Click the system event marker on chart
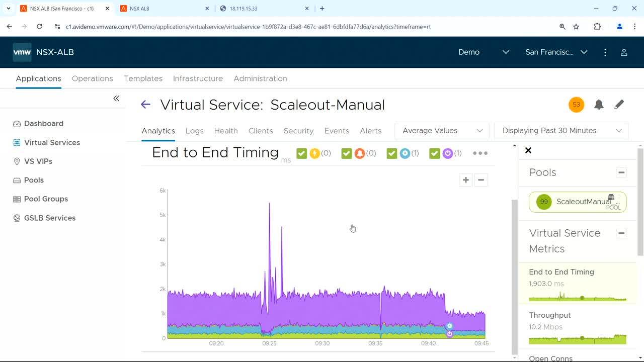This screenshot has width=644, height=362. 450,334
